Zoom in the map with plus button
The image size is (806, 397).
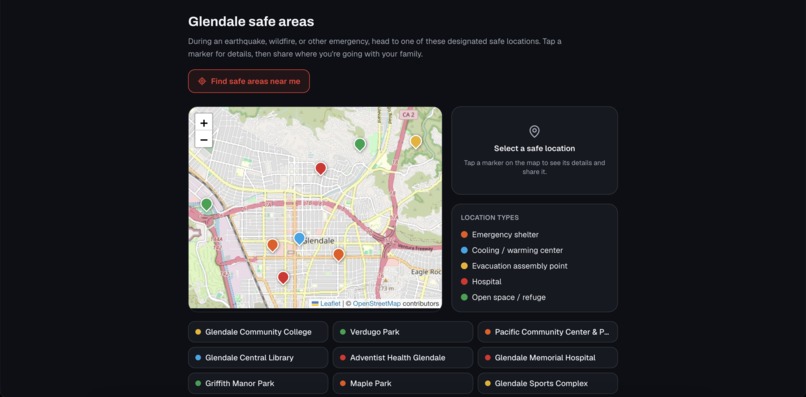204,123
